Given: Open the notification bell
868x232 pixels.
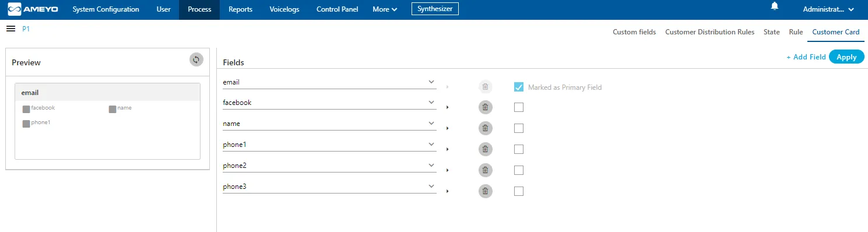Looking at the screenshot, I should (x=775, y=6).
